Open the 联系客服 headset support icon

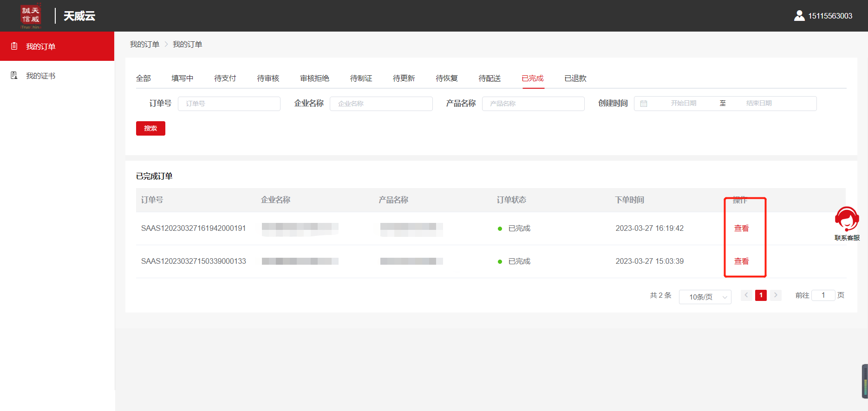847,219
